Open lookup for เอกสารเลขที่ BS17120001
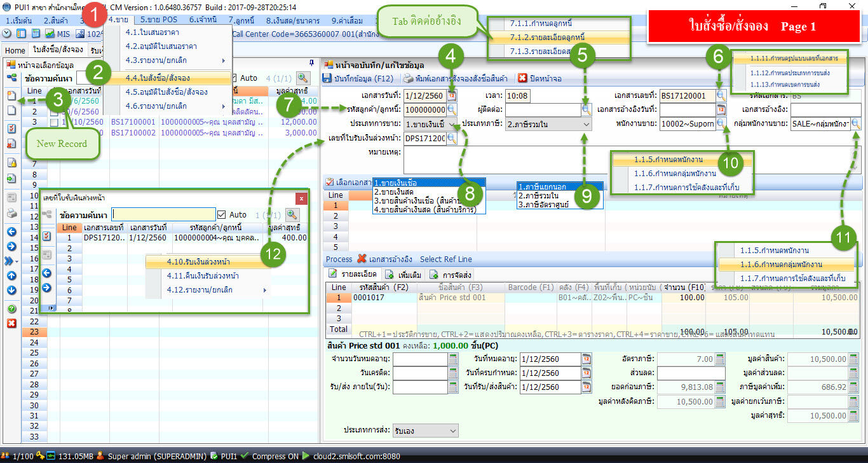This screenshot has height=463, width=868. pos(721,95)
